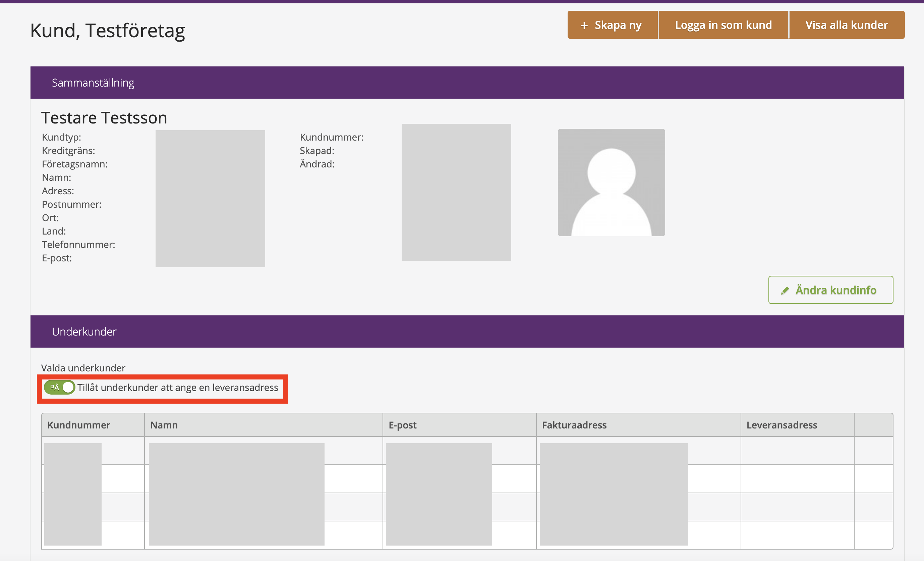Click the Fakturaadress column header
The image size is (924, 561).
pyautogui.click(x=639, y=425)
